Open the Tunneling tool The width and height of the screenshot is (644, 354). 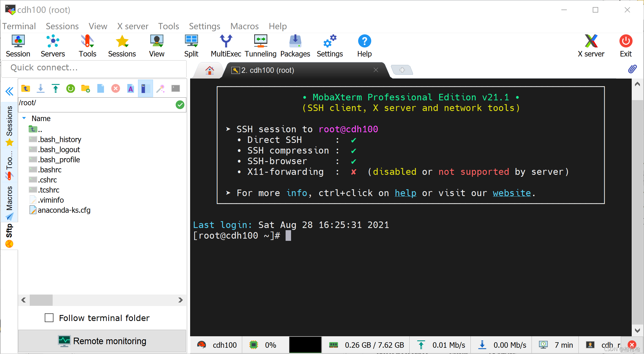coord(260,46)
